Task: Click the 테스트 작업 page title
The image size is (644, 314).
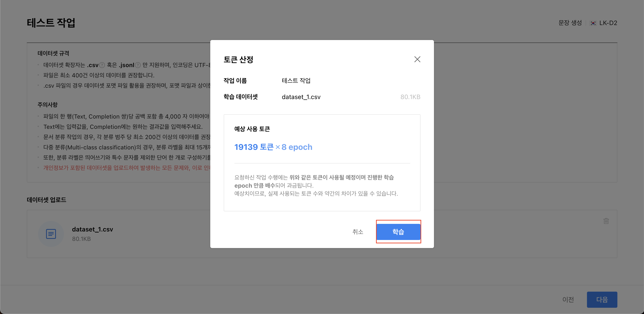Action: (51, 23)
